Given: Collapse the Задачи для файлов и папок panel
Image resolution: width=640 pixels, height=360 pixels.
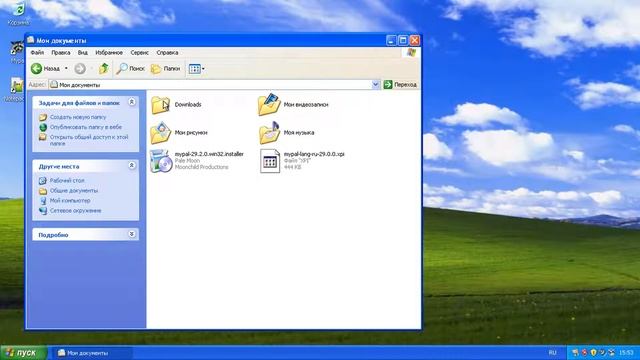Looking at the screenshot, I should coord(132,102).
